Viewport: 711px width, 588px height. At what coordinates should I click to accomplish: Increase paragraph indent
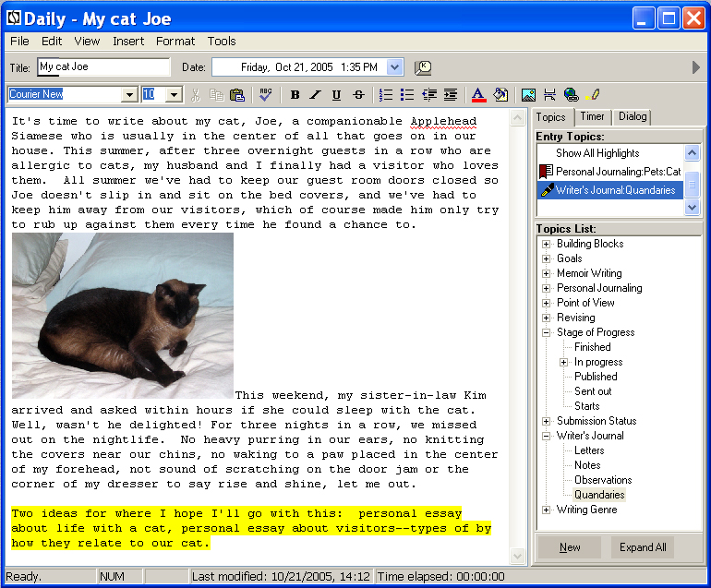(x=450, y=94)
